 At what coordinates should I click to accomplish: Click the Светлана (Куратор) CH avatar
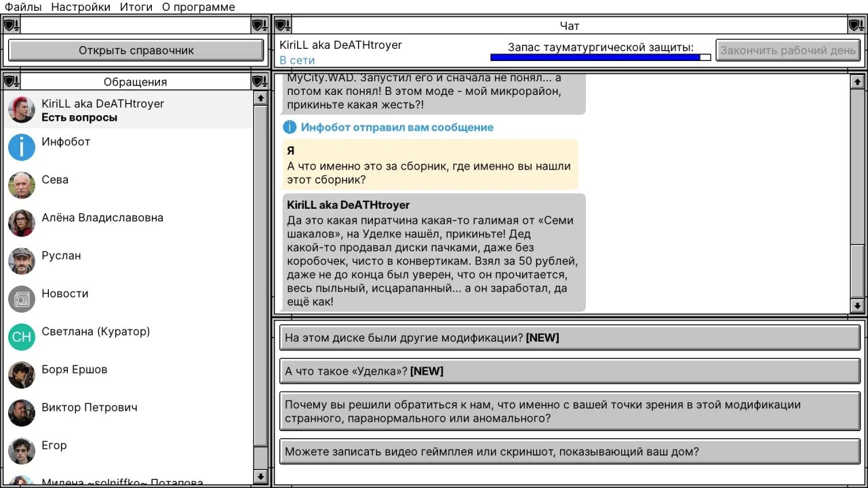coord(22,338)
